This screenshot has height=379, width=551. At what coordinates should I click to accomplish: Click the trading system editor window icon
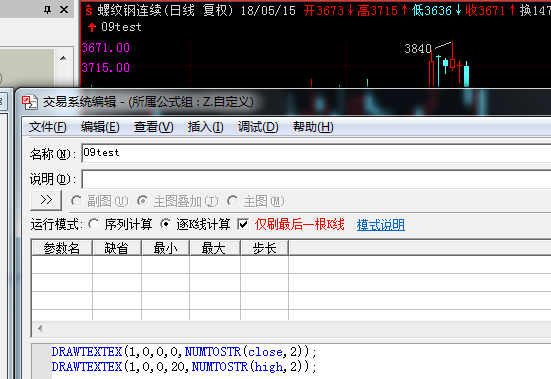pyautogui.click(x=30, y=102)
